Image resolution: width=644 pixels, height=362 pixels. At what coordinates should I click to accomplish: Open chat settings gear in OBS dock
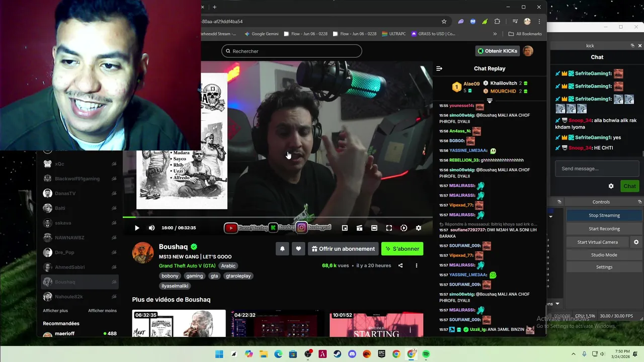(x=611, y=186)
